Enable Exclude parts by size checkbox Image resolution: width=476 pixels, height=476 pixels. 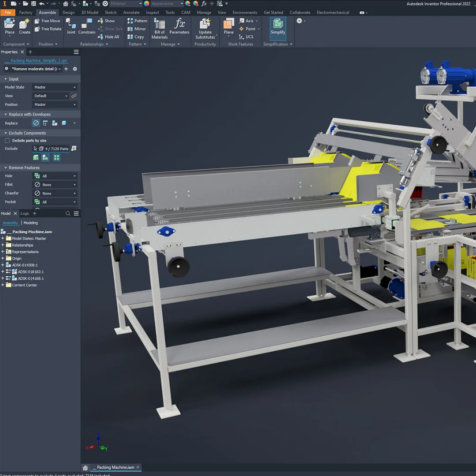click(x=7, y=141)
